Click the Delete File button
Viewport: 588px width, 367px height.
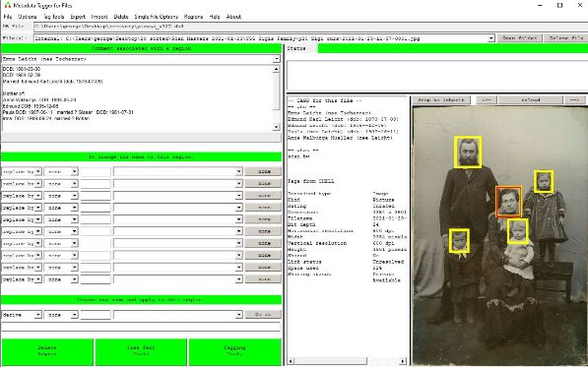(566, 37)
